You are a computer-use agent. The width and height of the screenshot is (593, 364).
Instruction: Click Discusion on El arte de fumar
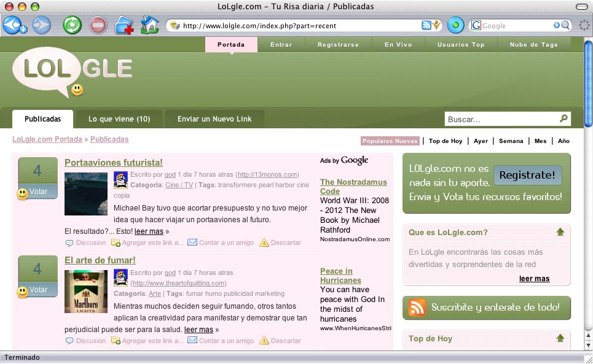(86, 341)
